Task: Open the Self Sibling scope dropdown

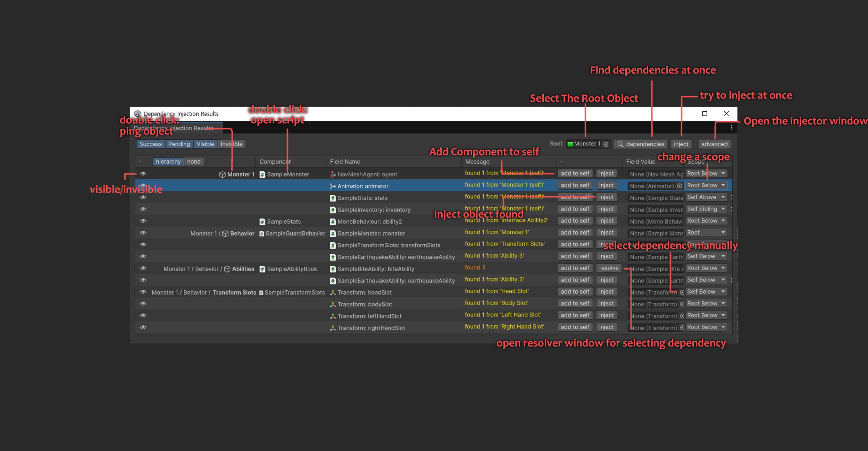Action: 706,209
